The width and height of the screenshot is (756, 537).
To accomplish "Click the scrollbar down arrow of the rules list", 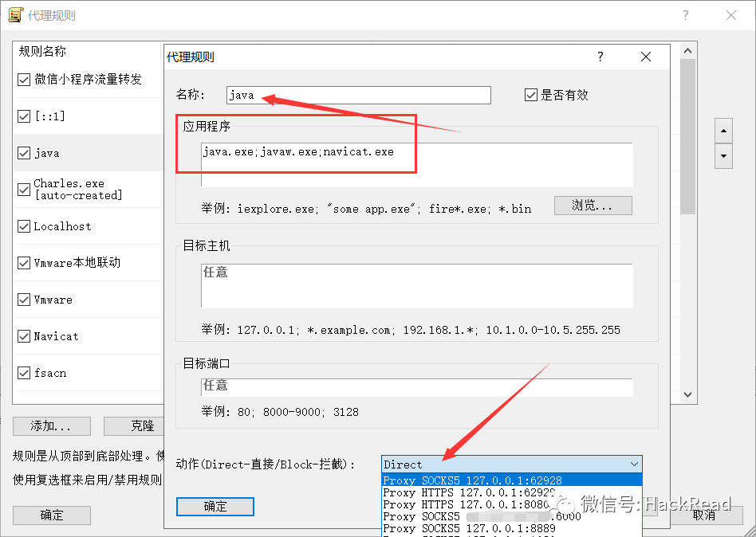I will [688, 394].
